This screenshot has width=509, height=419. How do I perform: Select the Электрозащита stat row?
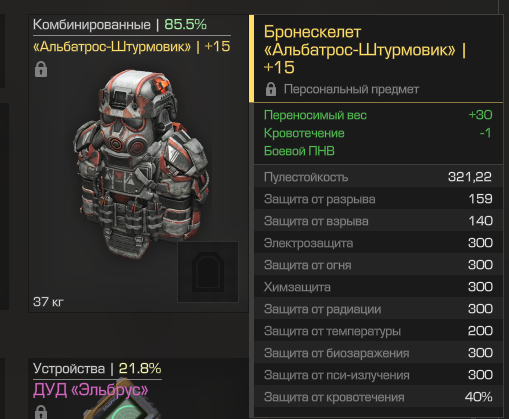pyautogui.click(x=378, y=243)
